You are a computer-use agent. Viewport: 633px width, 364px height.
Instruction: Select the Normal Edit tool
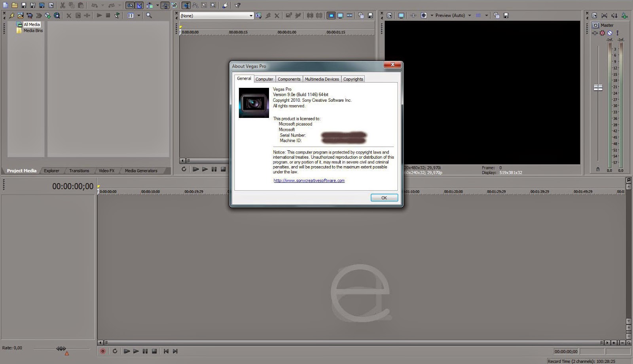186,5
